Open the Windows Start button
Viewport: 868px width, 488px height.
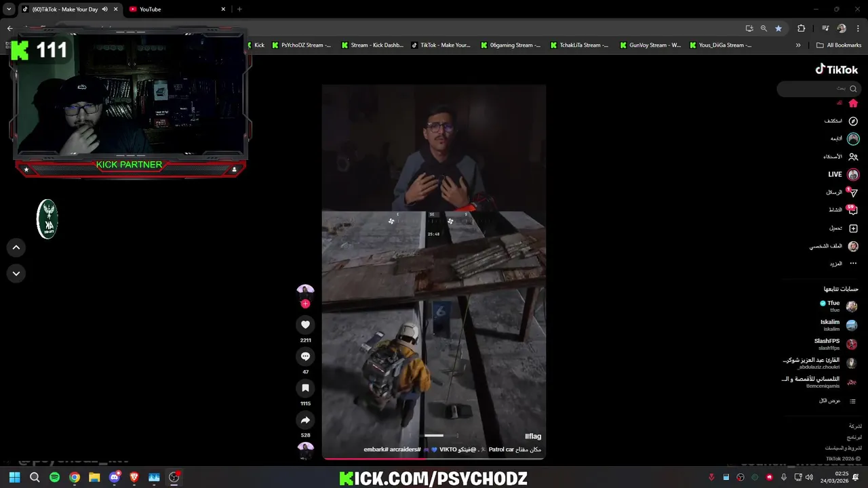pos(15,477)
